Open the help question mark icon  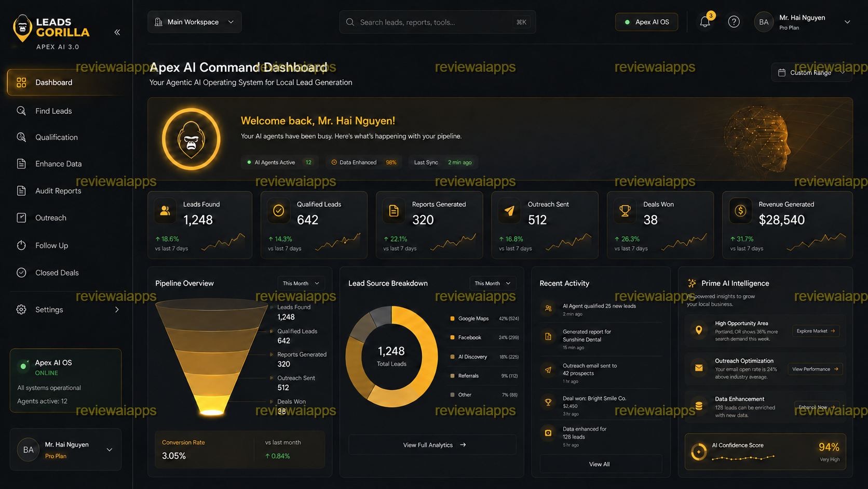coord(734,22)
